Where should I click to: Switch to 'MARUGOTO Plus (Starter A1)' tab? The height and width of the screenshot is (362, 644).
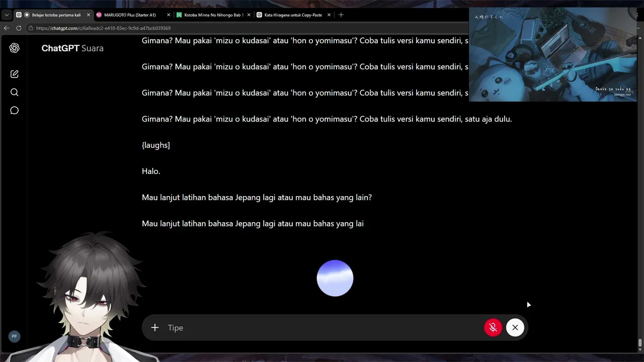[x=133, y=15]
